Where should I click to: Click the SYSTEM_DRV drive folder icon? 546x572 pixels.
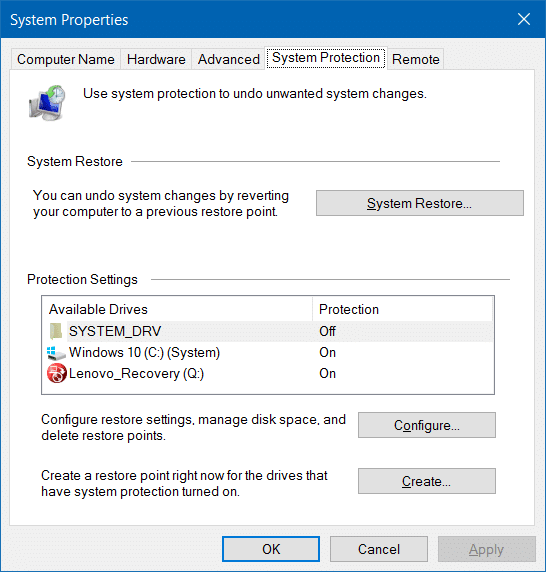pyautogui.click(x=56, y=331)
